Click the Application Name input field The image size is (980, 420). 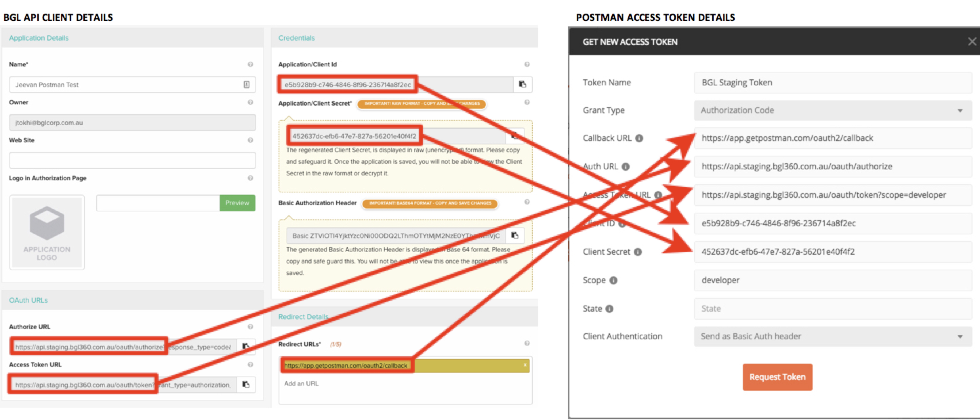pyautogui.click(x=132, y=84)
